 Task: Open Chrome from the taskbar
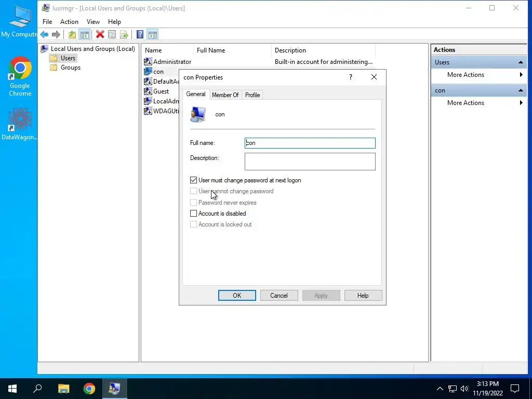(89, 389)
